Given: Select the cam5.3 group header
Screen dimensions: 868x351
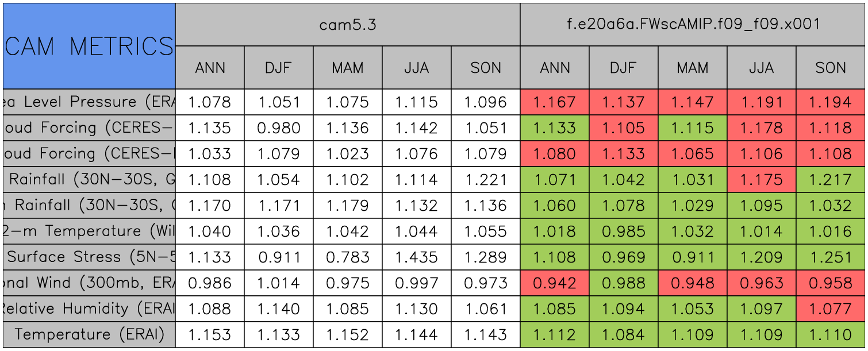Looking at the screenshot, I should pyautogui.click(x=348, y=25).
